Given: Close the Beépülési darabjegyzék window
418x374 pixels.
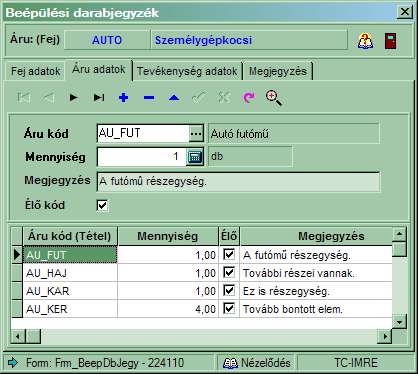Looking at the screenshot, I should pyautogui.click(x=404, y=12).
